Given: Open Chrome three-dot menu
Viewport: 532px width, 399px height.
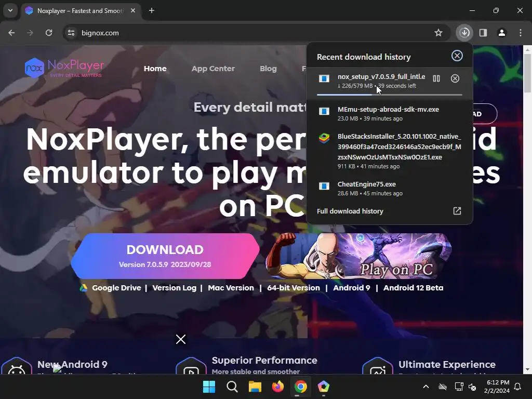Looking at the screenshot, I should pyautogui.click(x=521, y=33).
